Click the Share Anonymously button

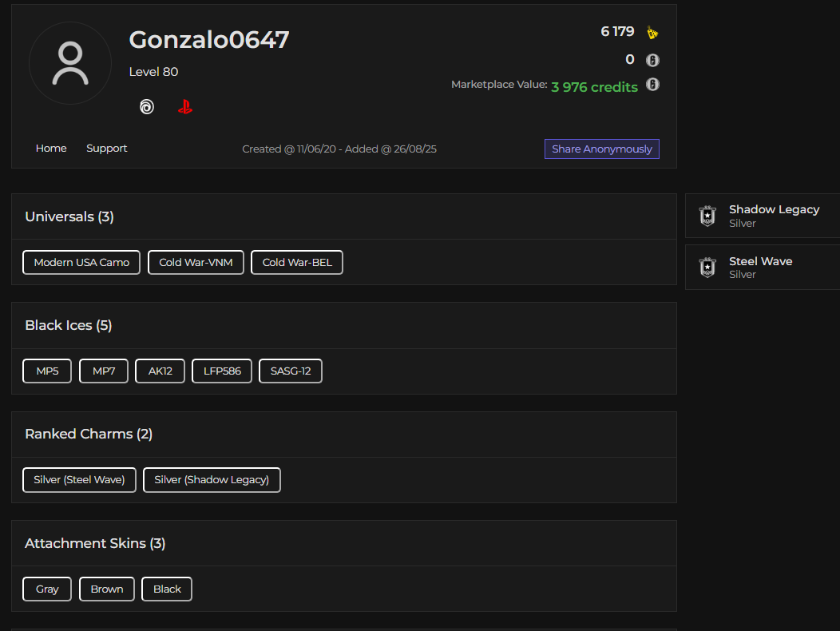coord(601,149)
